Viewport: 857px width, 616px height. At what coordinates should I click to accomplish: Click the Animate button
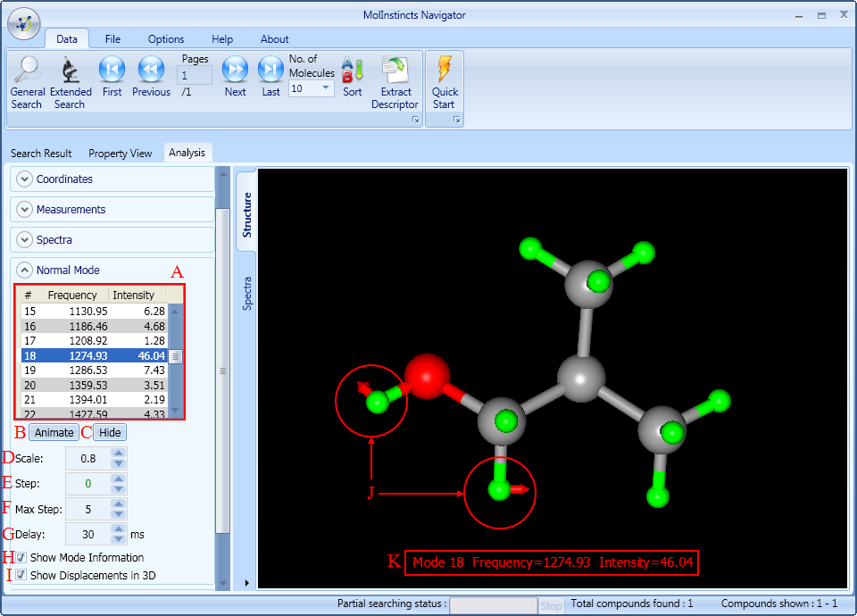[x=54, y=432]
